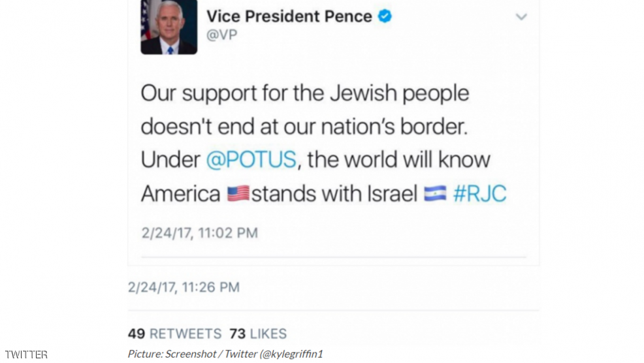644x363 pixels.
Task: Click the picture credit mentioning @kylegriffin1
Action: point(225,354)
